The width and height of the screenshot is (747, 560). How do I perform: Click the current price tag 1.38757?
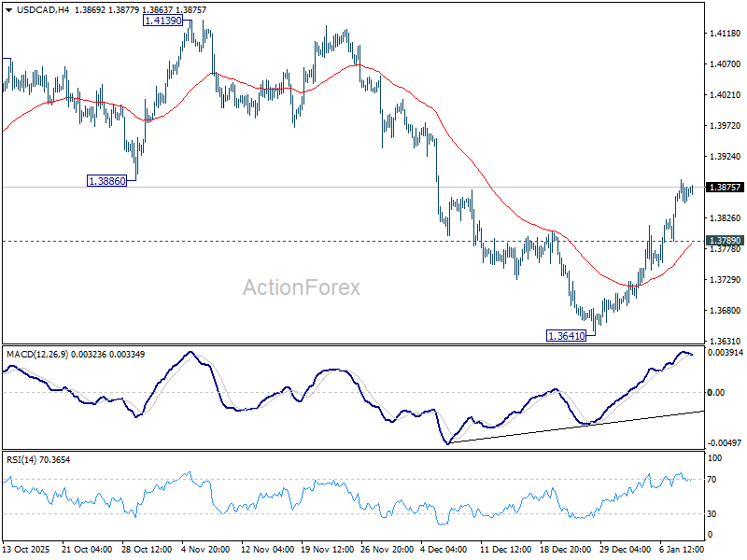[724, 187]
